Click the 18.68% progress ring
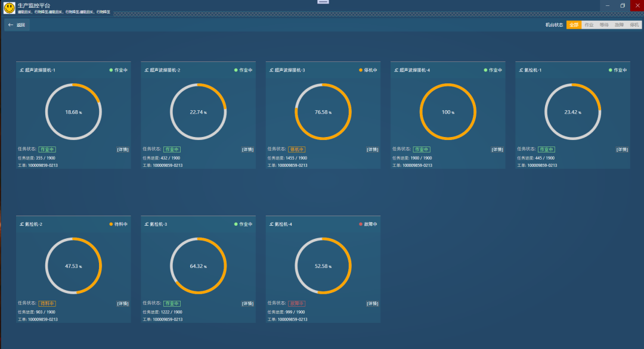 pos(73,112)
